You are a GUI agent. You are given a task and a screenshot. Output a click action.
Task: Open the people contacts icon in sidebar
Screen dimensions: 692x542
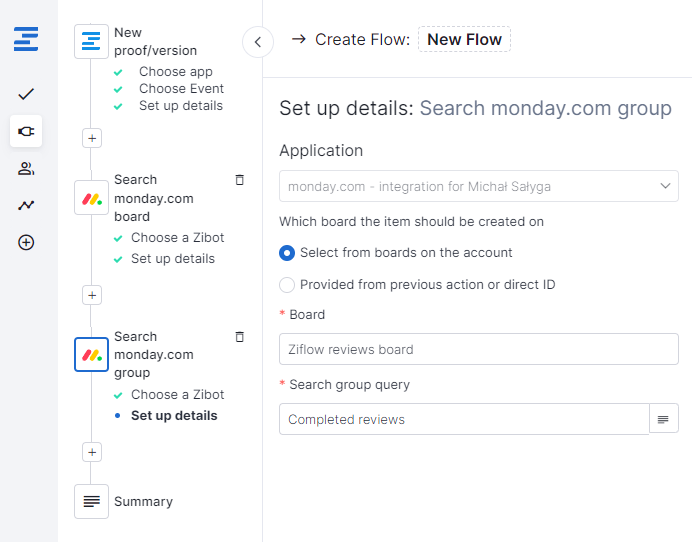26,168
